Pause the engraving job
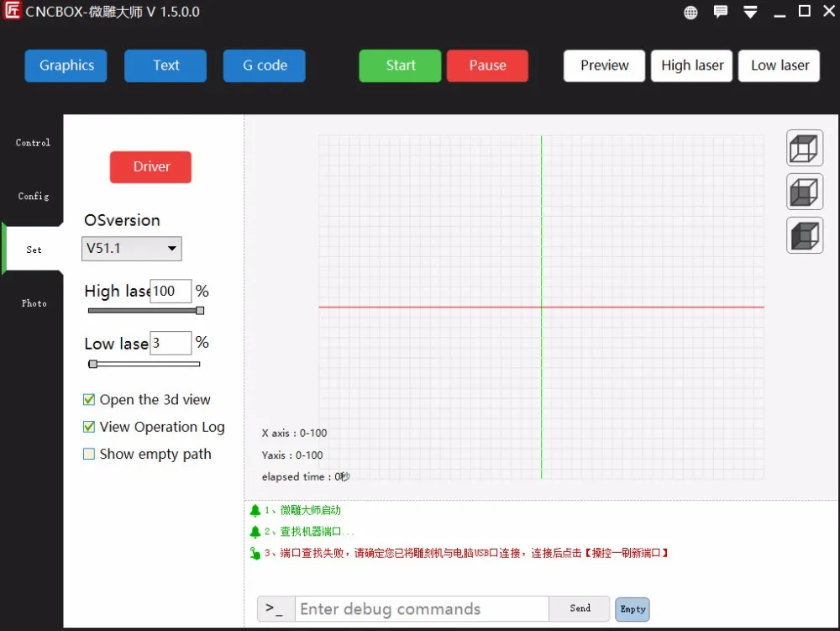Screen dimensions: 840x631 [x=487, y=66]
